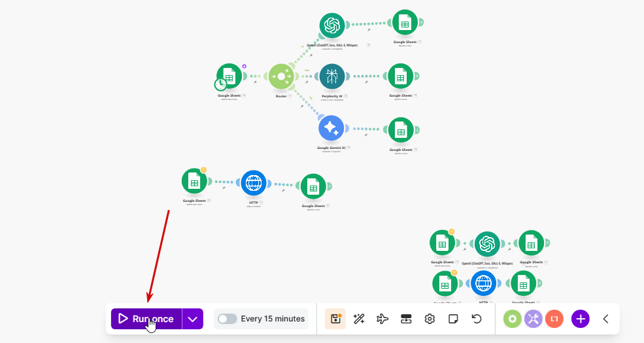Collapse the toolbar with the left chevron
Screen dimensions: 644x343
point(606,319)
